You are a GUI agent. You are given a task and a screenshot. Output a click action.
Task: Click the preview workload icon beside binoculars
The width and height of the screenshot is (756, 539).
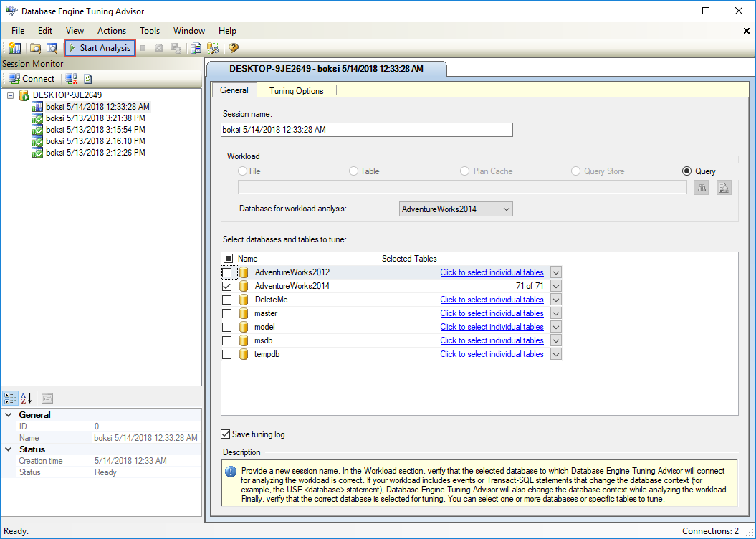[x=724, y=188]
